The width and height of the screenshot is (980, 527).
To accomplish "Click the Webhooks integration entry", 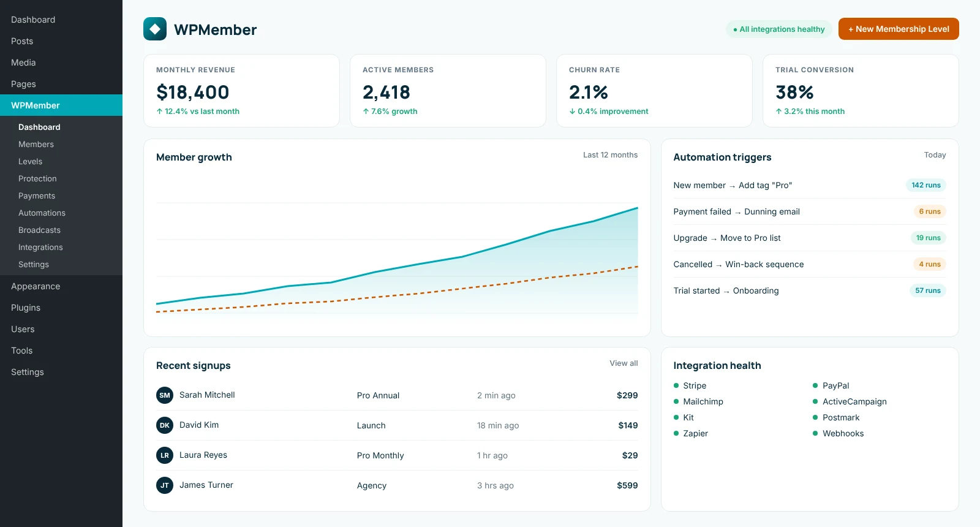I will pos(839,433).
